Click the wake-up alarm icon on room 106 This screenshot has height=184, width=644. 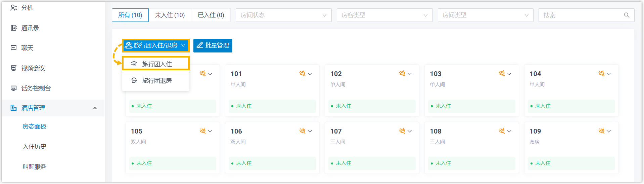pos(302,131)
